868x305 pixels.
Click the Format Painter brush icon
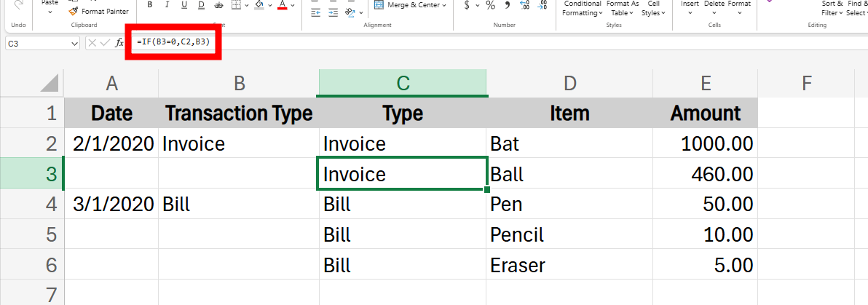tap(74, 12)
